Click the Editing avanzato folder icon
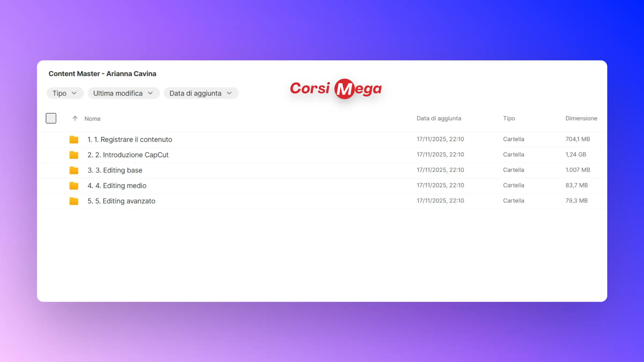Viewport: 644px width, 362px height. (x=74, y=201)
